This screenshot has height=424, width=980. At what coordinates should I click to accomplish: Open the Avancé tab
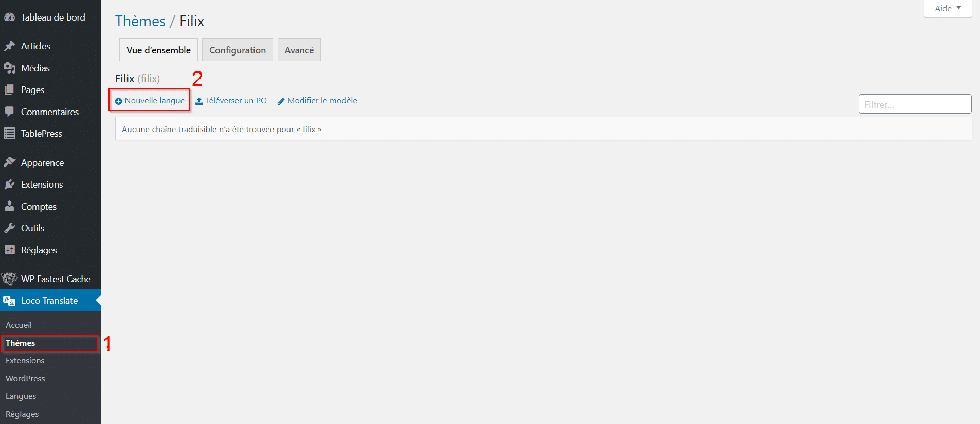tap(299, 50)
